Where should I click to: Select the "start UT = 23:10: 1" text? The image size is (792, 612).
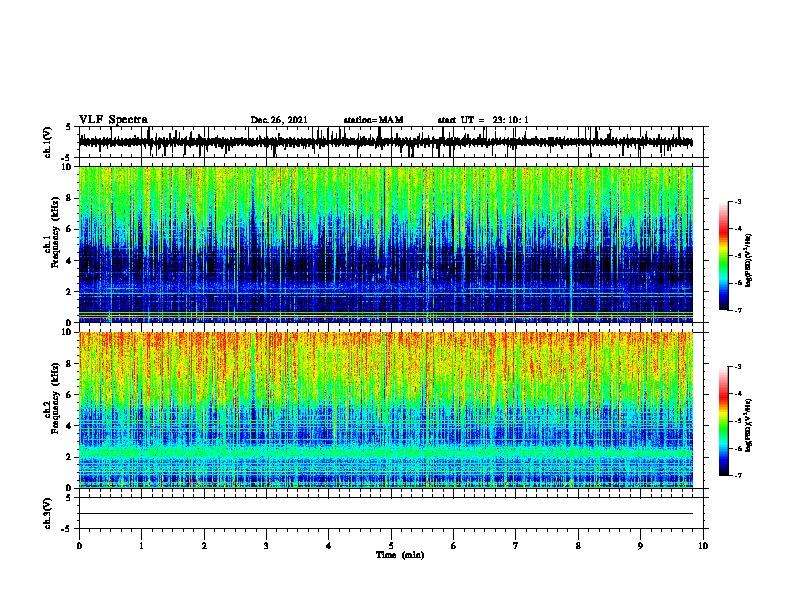coord(483,120)
